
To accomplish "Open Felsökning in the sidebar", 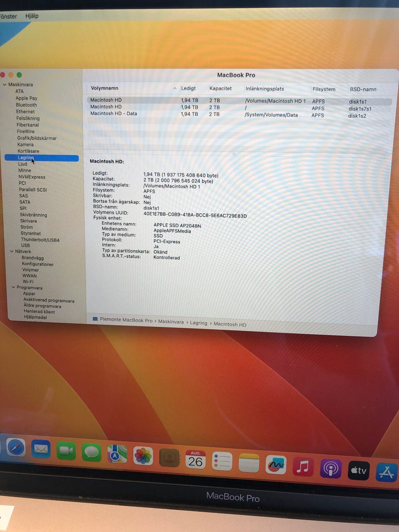I will point(28,118).
